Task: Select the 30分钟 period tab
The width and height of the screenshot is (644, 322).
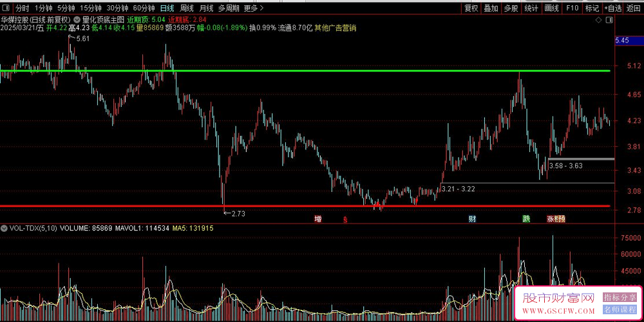Action: click(117, 8)
